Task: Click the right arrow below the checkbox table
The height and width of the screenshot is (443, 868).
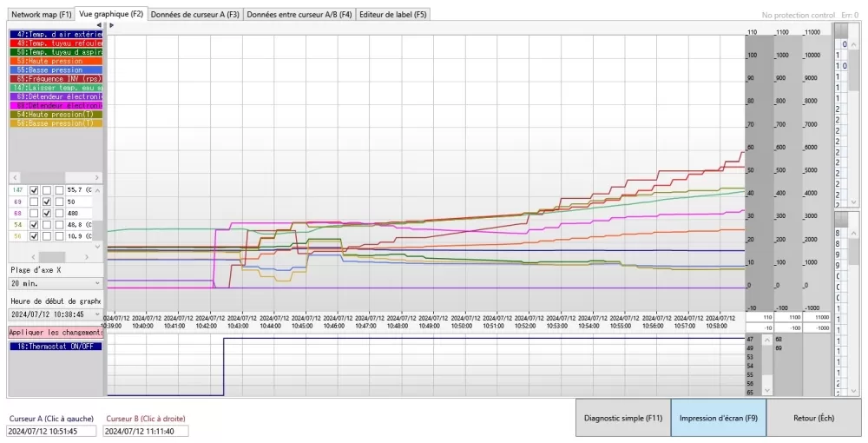Action: point(86,257)
